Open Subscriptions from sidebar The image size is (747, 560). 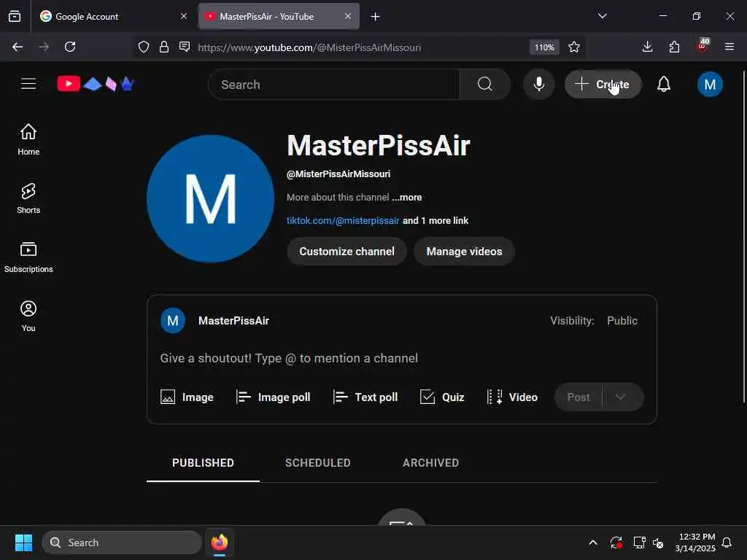tap(28, 257)
